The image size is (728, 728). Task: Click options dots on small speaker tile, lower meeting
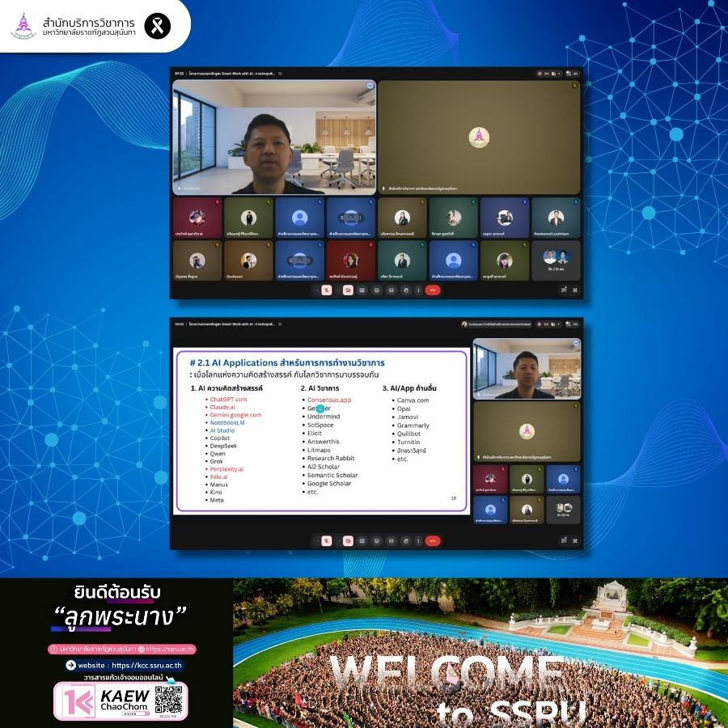(x=576, y=344)
